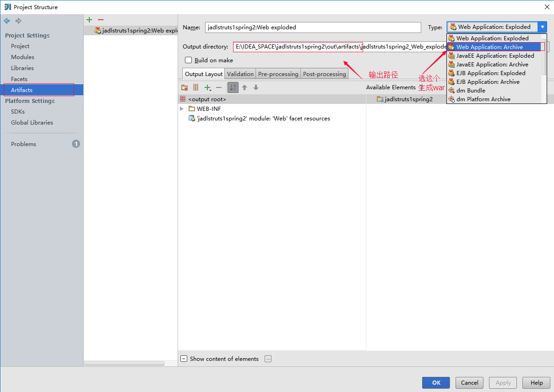Click the green Add artifact plus icon

pyautogui.click(x=89, y=20)
